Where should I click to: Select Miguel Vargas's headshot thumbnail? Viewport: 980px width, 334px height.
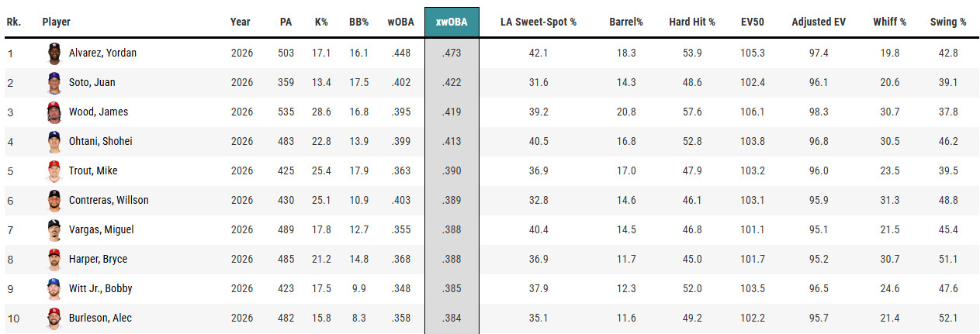click(53, 229)
